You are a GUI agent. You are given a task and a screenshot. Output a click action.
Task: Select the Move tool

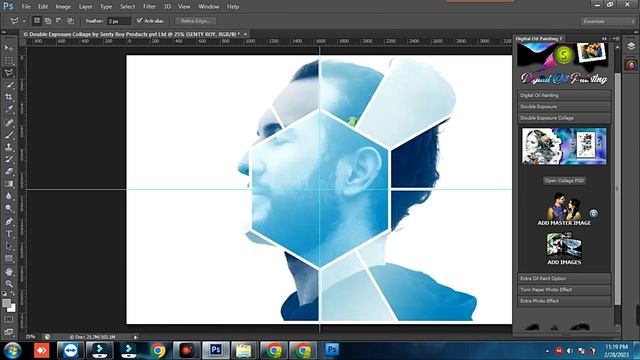[9, 48]
